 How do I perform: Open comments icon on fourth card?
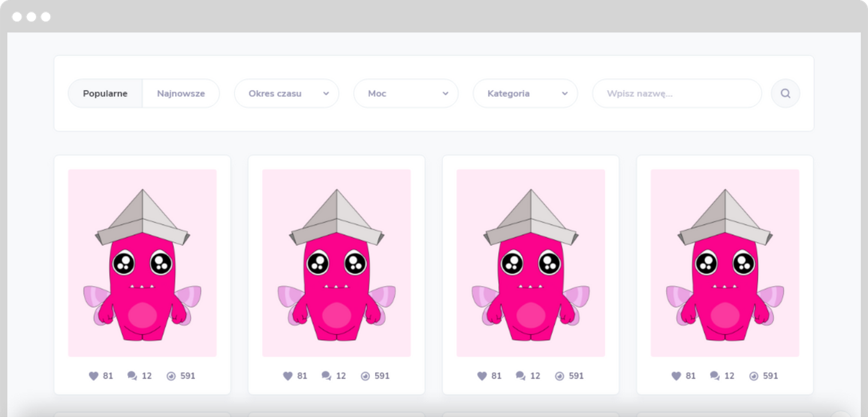click(x=715, y=376)
